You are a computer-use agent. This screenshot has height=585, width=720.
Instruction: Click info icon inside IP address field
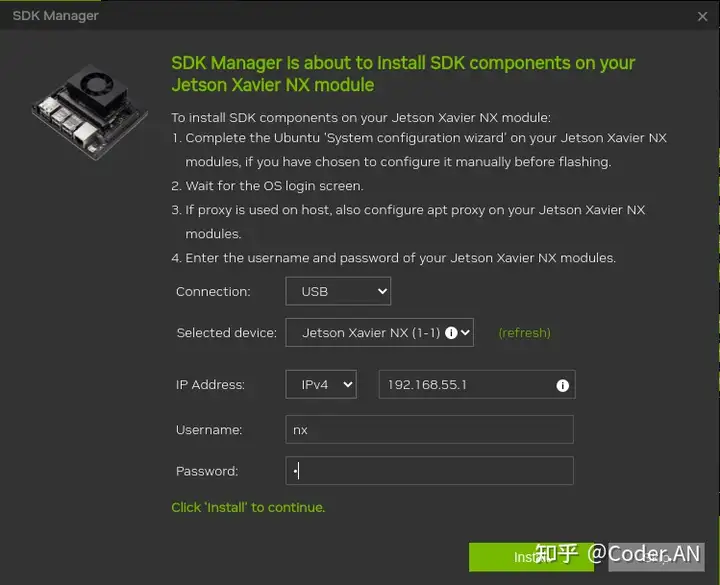click(x=562, y=385)
